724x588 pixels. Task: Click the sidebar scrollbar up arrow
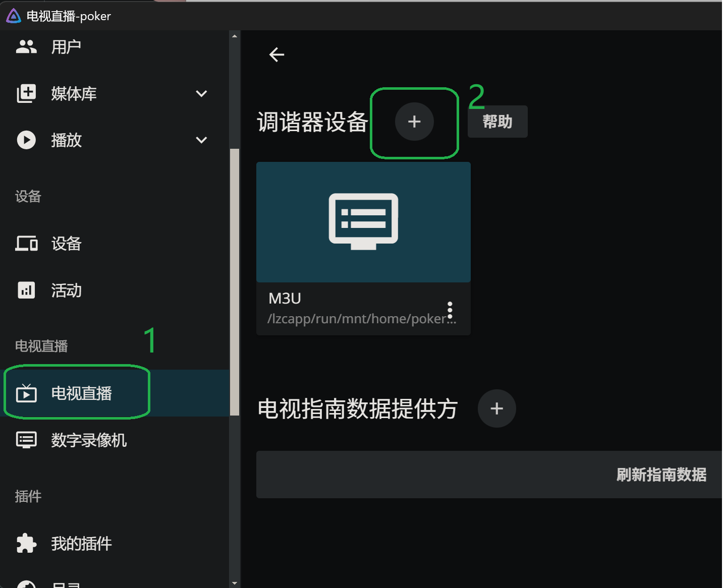click(235, 36)
